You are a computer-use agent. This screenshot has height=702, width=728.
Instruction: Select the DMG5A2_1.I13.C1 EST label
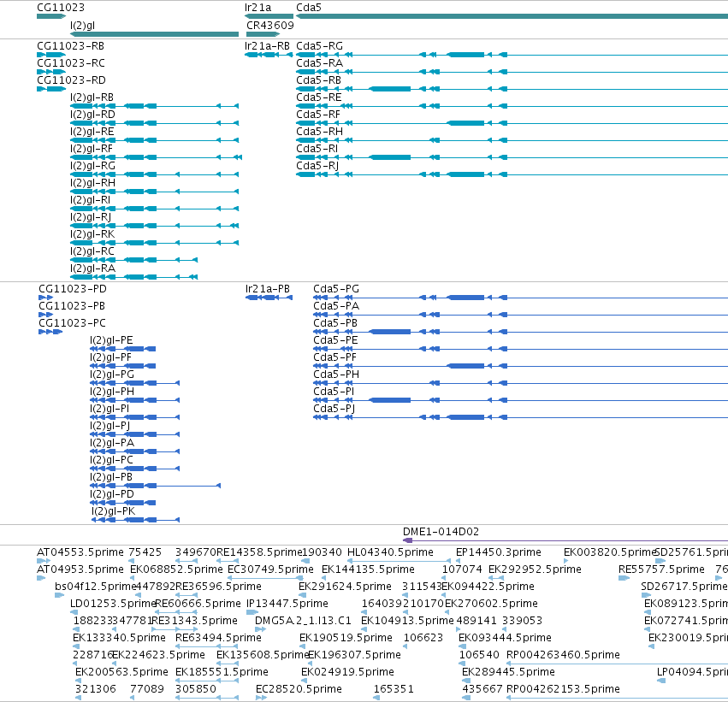tap(303, 621)
